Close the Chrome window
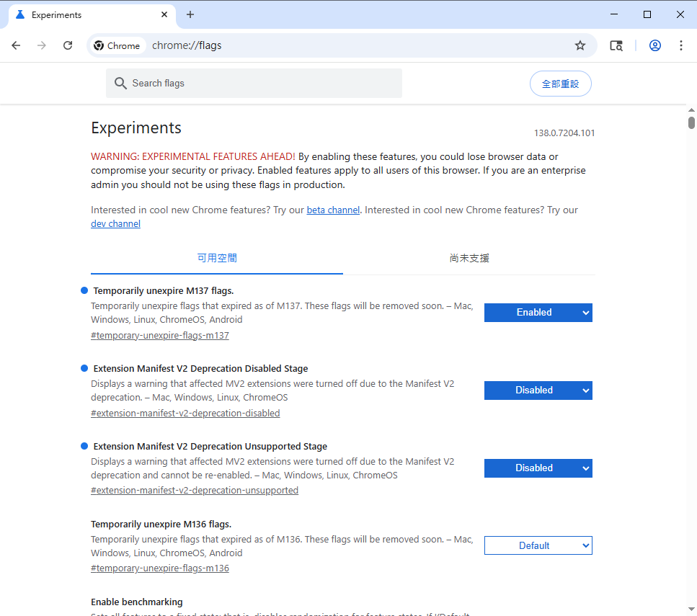This screenshot has height=616, width=697. point(680,14)
